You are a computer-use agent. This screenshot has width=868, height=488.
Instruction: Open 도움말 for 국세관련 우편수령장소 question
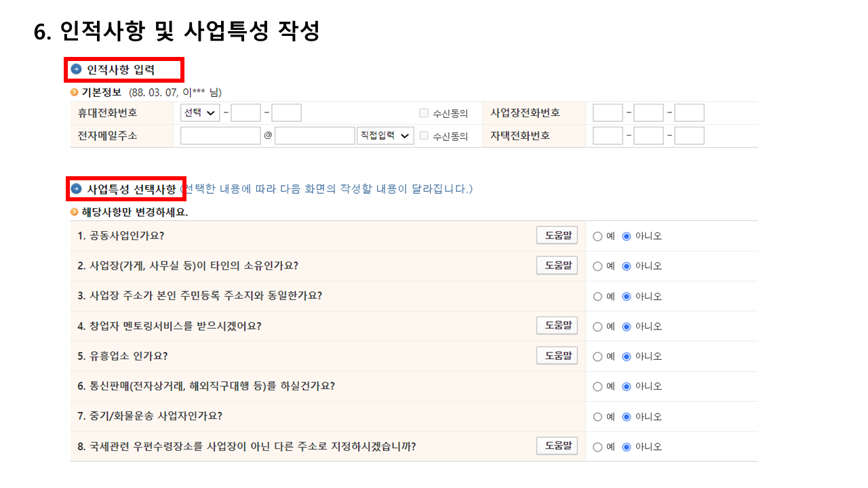pyautogui.click(x=557, y=446)
